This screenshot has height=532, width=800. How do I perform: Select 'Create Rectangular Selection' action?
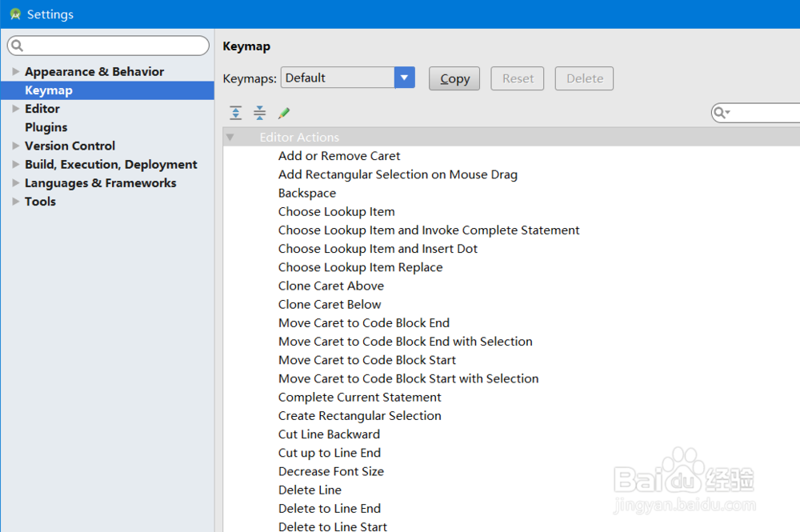pyautogui.click(x=360, y=416)
